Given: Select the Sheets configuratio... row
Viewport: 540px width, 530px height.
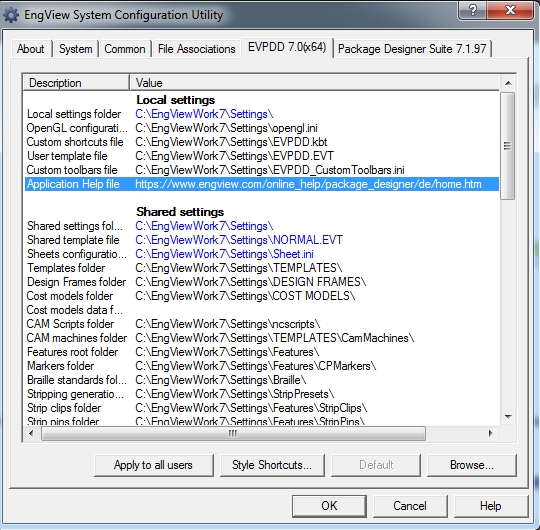Looking at the screenshot, I should click(261, 254).
